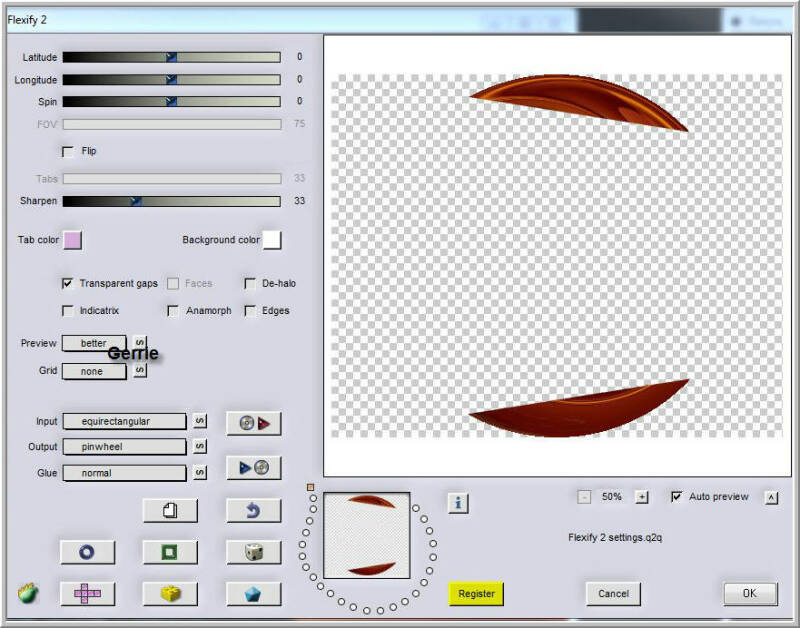The image size is (800, 628).
Task: Enable the Edges checkbox
Action: coord(250,311)
